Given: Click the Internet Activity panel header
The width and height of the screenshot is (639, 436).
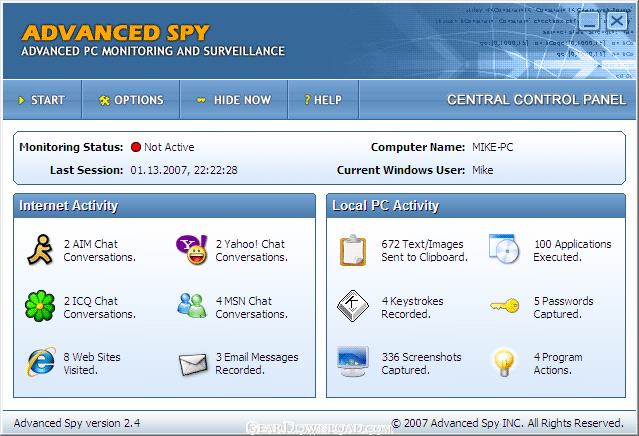Looking at the screenshot, I should pos(164,206).
